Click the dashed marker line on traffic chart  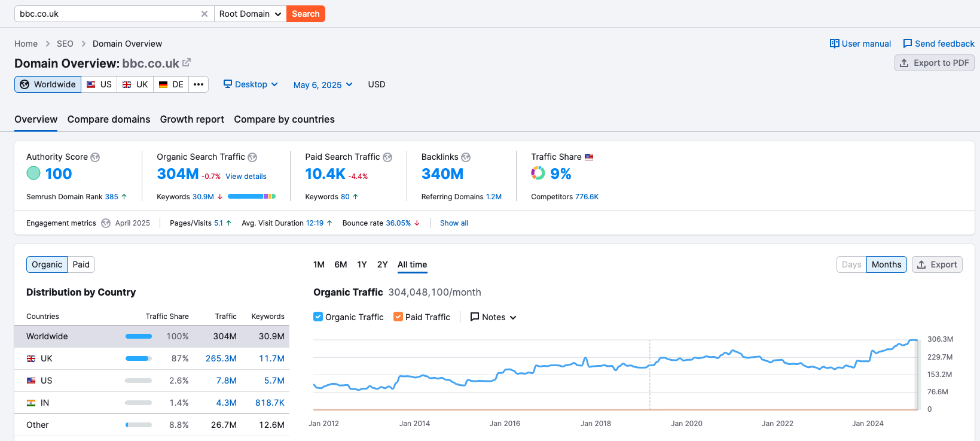coord(650,375)
